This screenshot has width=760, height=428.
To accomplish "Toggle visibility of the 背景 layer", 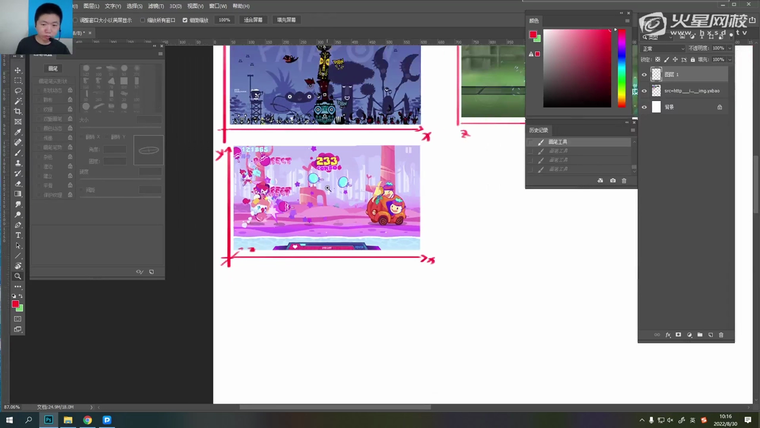I will (644, 106).
